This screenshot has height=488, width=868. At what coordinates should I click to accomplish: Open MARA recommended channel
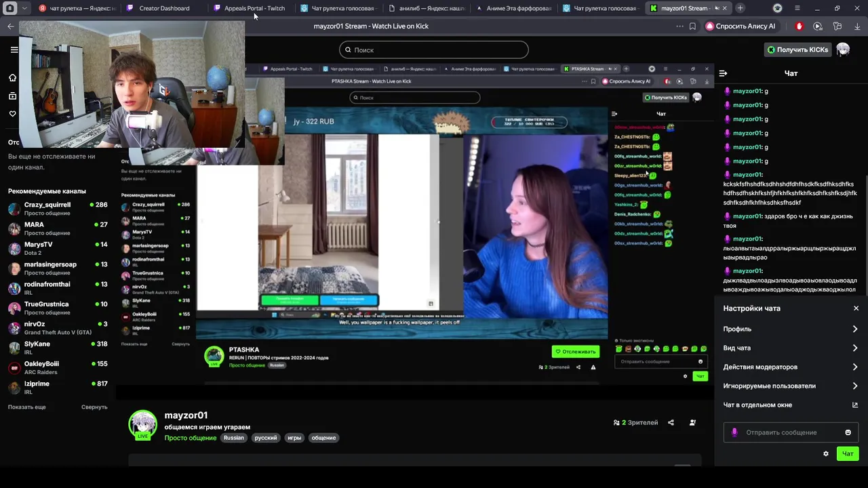(58, 228)
